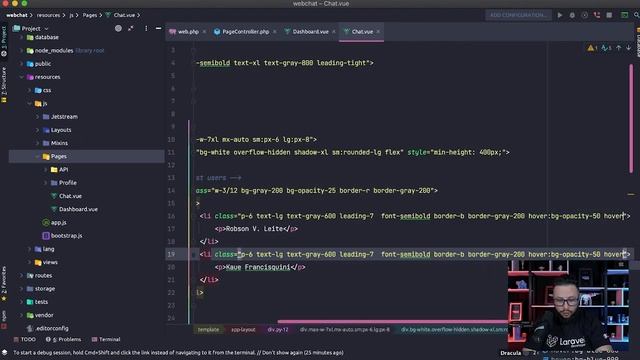Click the status bar tool windows icon
The height and width of the screenshot is (360, 640).
click(x=4, y=352)
